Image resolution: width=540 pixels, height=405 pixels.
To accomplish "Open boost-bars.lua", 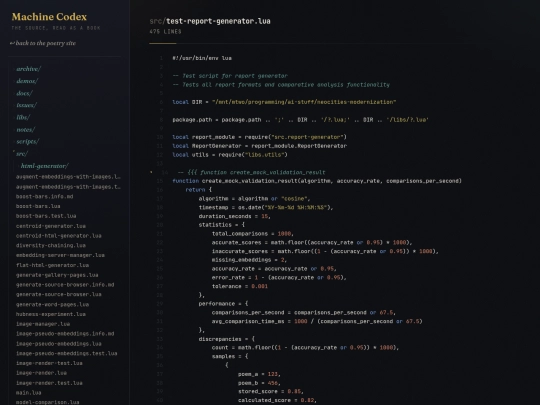I will (38, 206).
